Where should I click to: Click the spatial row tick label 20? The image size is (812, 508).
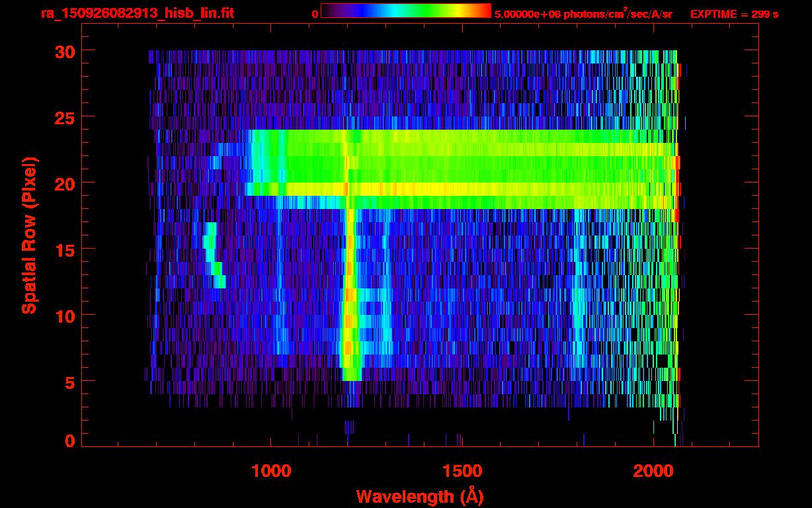(65, 183)
